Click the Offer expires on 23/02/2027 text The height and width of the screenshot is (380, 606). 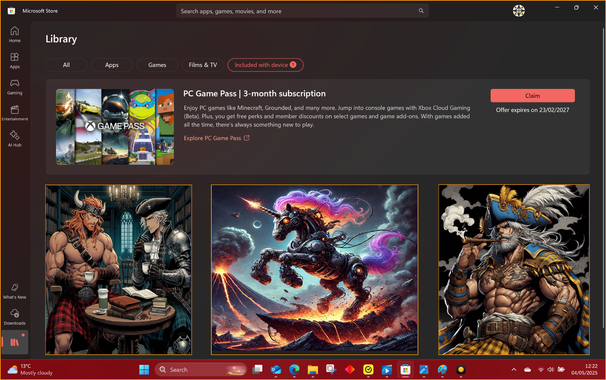click(x=533, y=110)
